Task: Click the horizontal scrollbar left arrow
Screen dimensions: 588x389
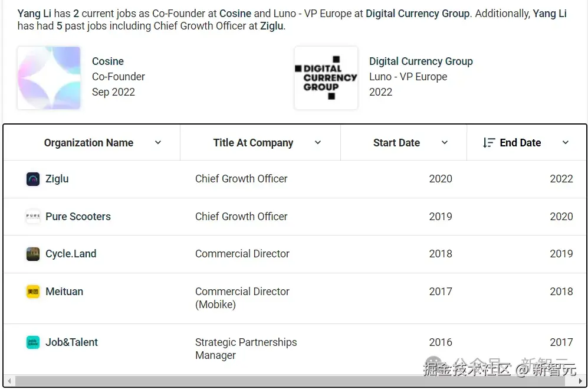Action: (9, 381)
